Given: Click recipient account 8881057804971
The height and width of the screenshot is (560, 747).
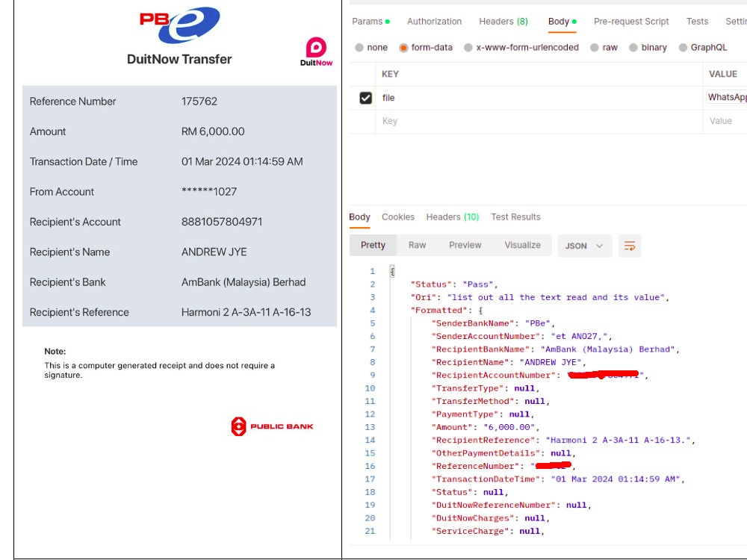Looking at the screenshot, I should click(x=222, y=222).
